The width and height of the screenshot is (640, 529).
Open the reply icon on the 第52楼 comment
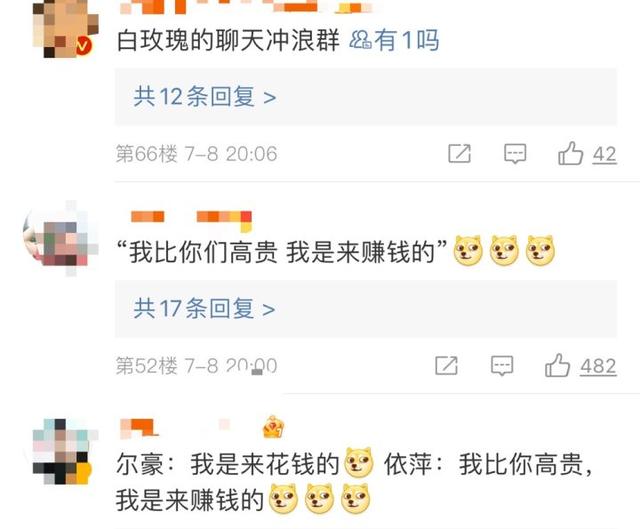click(x=502, y=365)
